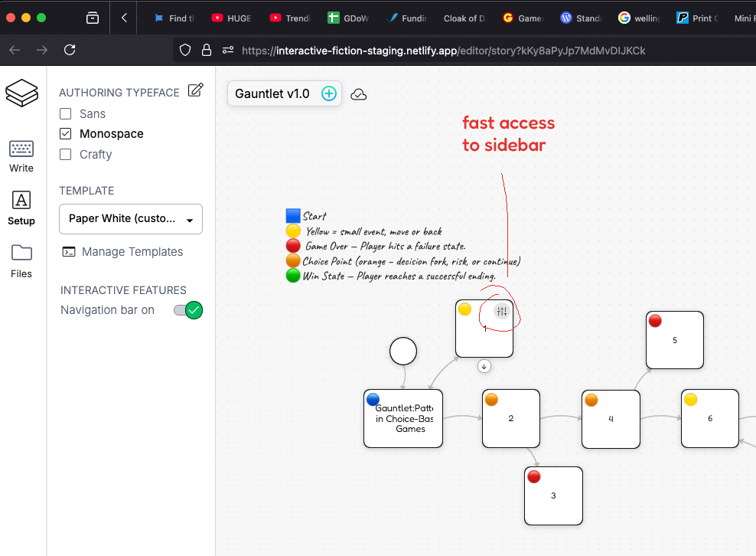Image resolution: width=756 pixels, height=556 pixels.
Task: Click the edit pencil beside Authoring Typeface
Action: tap(195, 90)
